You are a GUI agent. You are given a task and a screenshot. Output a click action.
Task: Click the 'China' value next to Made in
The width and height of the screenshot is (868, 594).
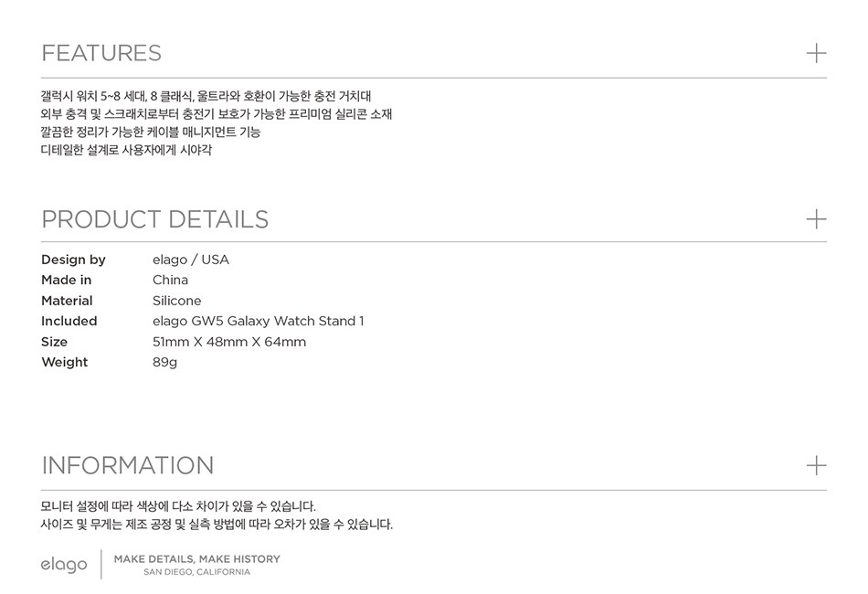170,280
